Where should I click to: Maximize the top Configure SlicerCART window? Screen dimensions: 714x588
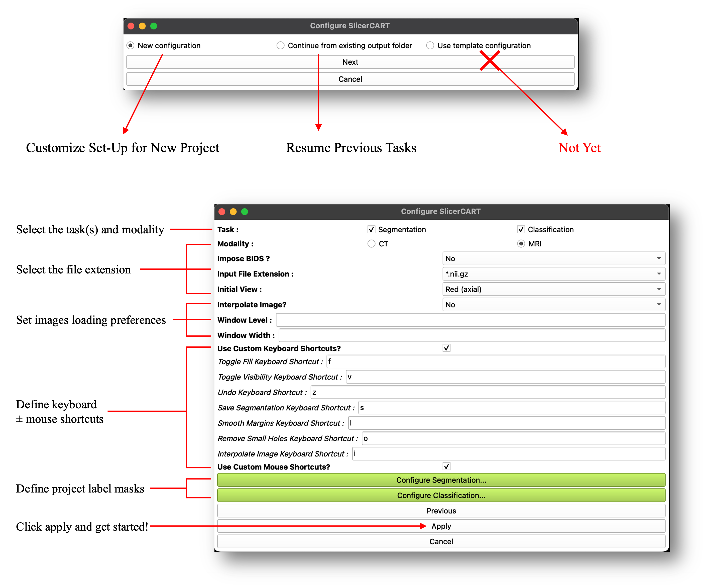[x=153, y=26]
